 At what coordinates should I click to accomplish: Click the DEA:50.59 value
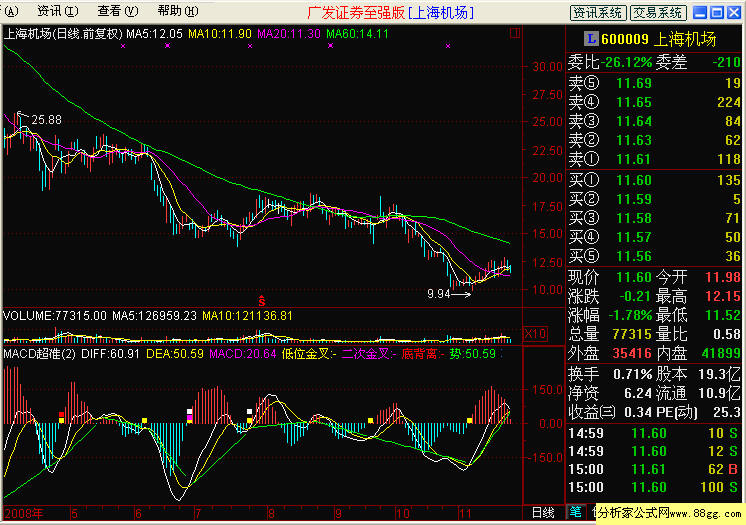(x=175, y=354)
